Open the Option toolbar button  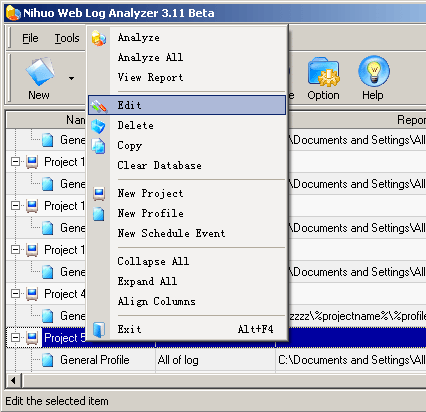click(x=323, y=79)
